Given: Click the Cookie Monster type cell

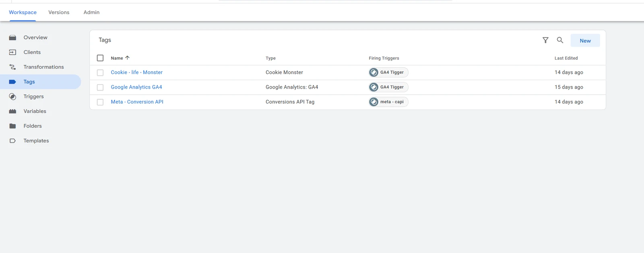Looking at the screenshot, I should pos(284,73).
